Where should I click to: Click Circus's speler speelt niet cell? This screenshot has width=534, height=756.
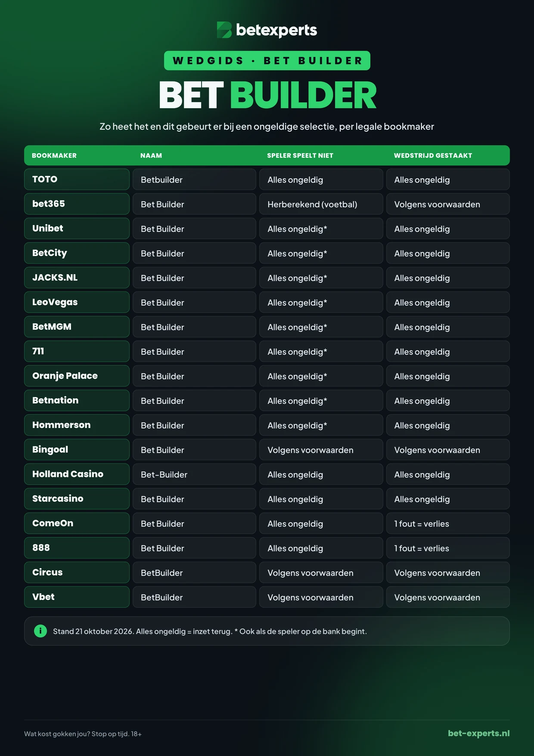tap(321, 572)
